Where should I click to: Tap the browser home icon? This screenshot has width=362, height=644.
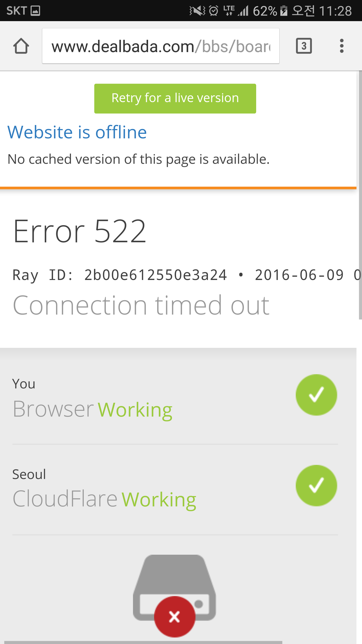[x=21, y=46]
